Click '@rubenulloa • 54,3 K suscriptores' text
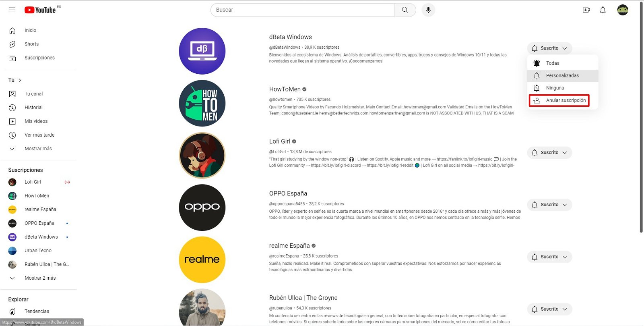The width and height of the screenshot is (644, 326). click(x=300, y=308)
